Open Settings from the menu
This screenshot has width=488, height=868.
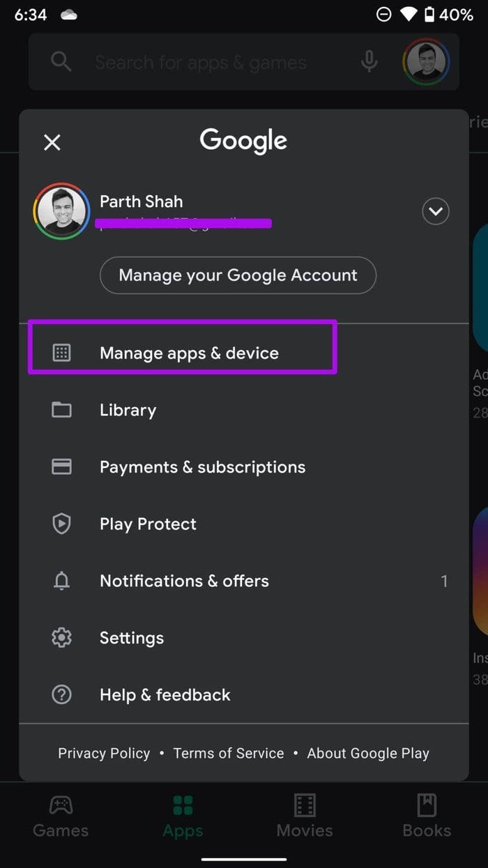244,638
